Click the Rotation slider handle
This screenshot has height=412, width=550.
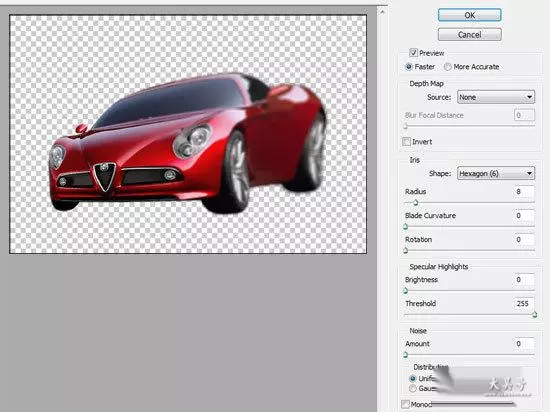pyautogui.click(x=406, y=251)
